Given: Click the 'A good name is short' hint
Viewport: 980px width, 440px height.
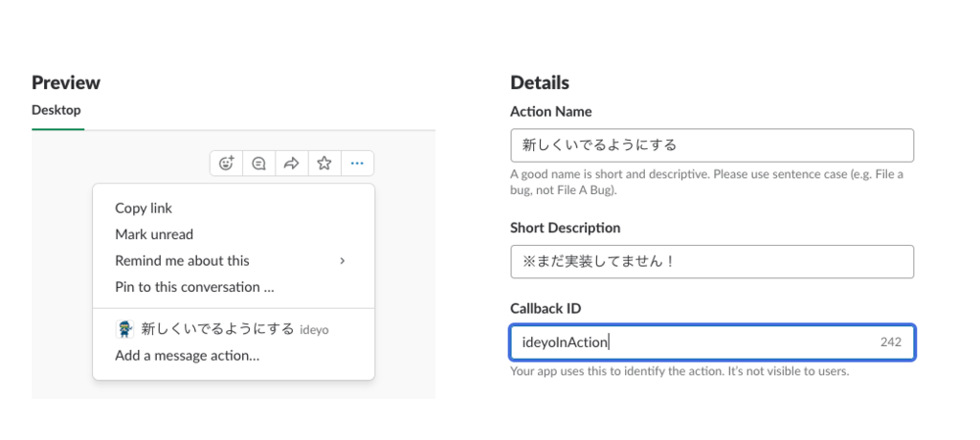Looking at the screenshot, I should pyautogui.click(x=707, y=183).
